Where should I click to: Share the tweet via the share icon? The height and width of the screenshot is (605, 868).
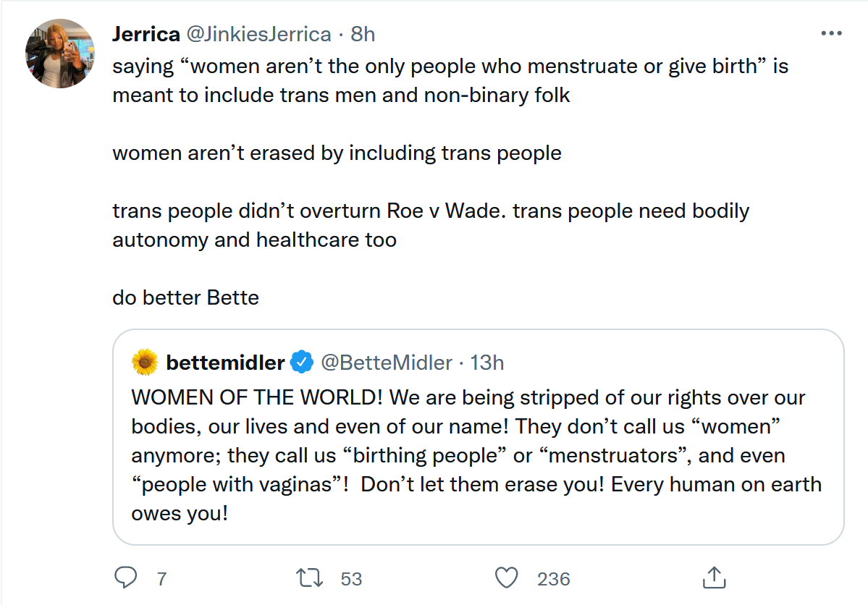click(714, 578)
